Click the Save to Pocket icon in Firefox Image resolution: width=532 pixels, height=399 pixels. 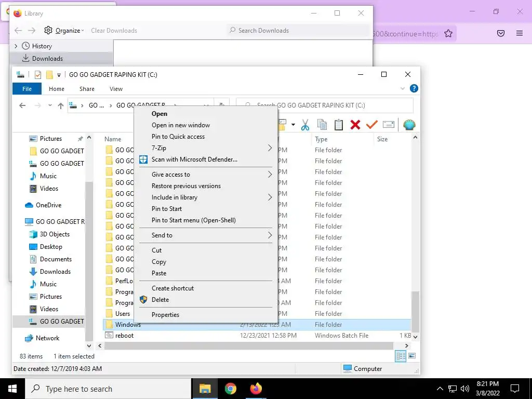pyautogui.click(x=501, y=33)
